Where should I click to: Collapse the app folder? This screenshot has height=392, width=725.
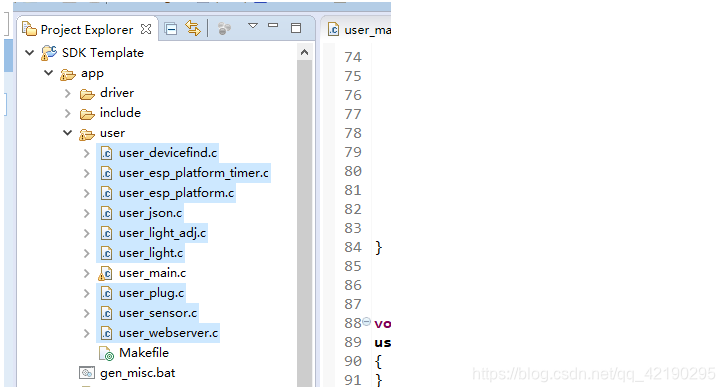tap(49, 73)
